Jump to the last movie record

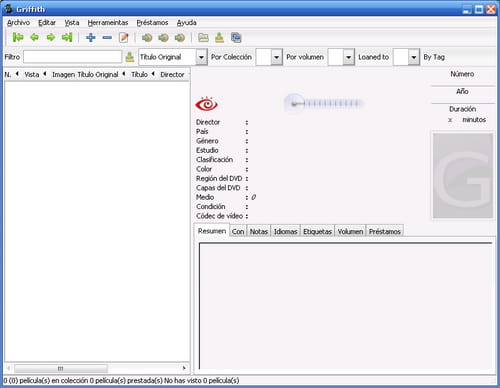(x=67, y=37)
